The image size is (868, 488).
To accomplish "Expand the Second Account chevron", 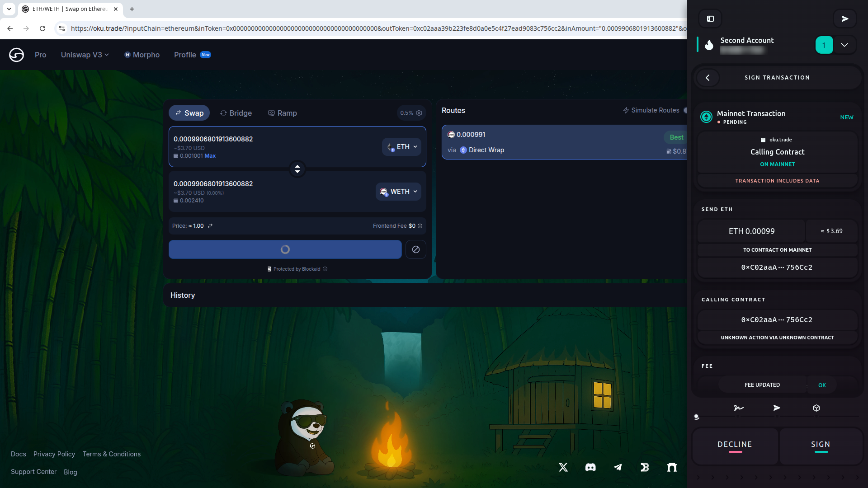I will coord(844,45).
